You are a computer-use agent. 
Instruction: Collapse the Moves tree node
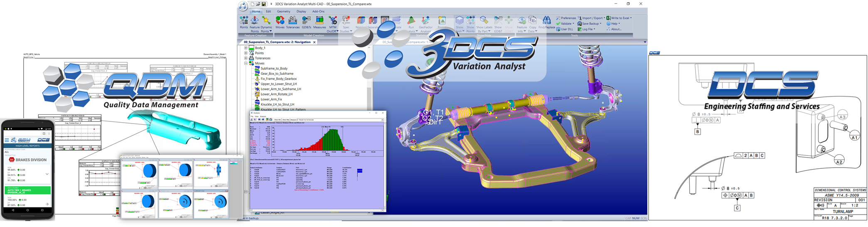click(246, 63)
